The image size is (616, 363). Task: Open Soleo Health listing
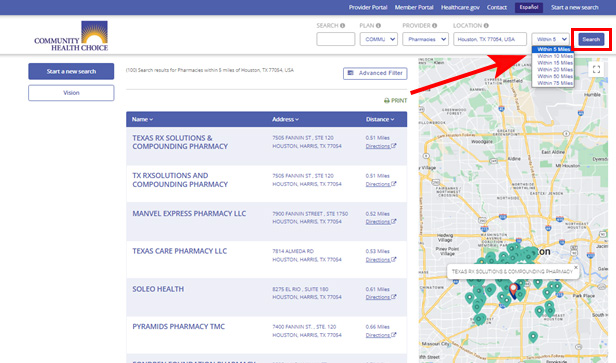158,289
